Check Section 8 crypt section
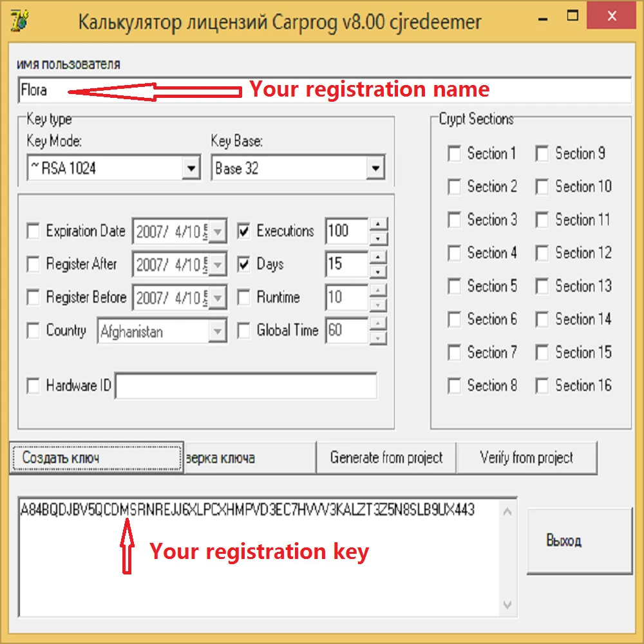Image resolution: width=644 pixels, height=644 pixels. [x=454, y=386]
